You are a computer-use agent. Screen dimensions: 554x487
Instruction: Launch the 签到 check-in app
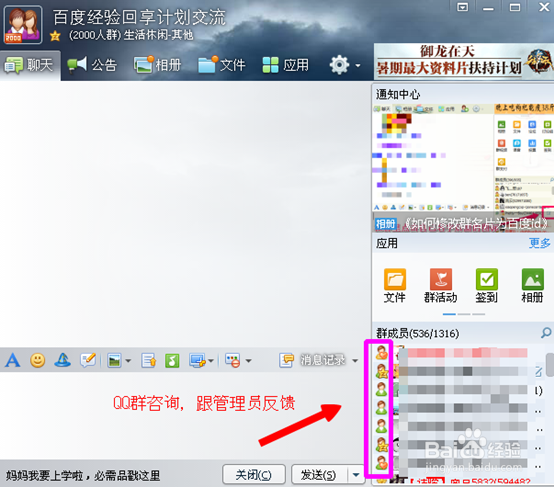click(x=487, y=286)
